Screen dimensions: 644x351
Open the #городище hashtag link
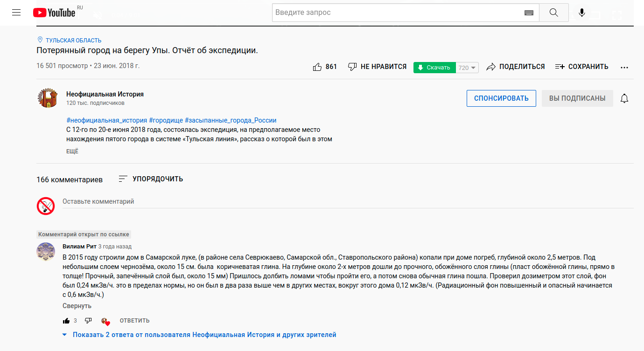coord(166,120)
